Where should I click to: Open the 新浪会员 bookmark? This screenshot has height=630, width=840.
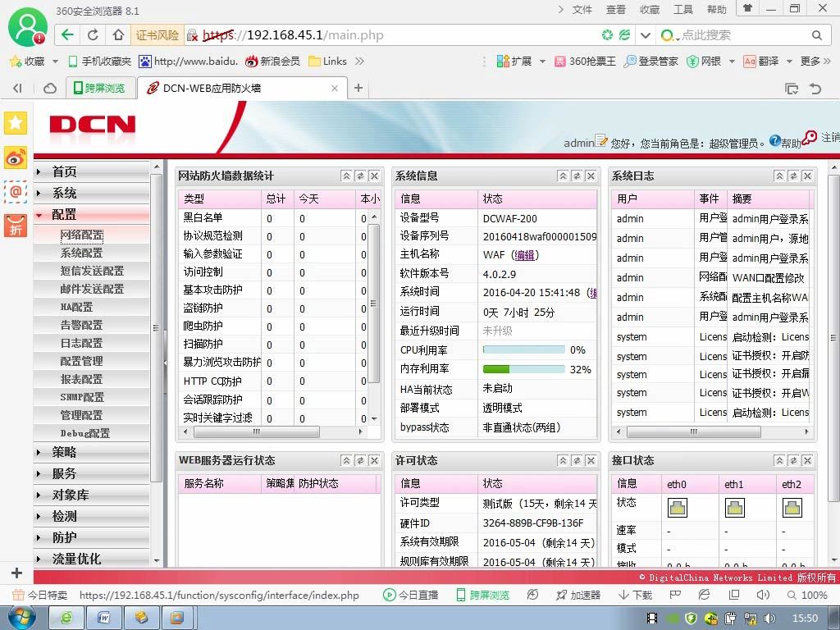coord(272,61)
